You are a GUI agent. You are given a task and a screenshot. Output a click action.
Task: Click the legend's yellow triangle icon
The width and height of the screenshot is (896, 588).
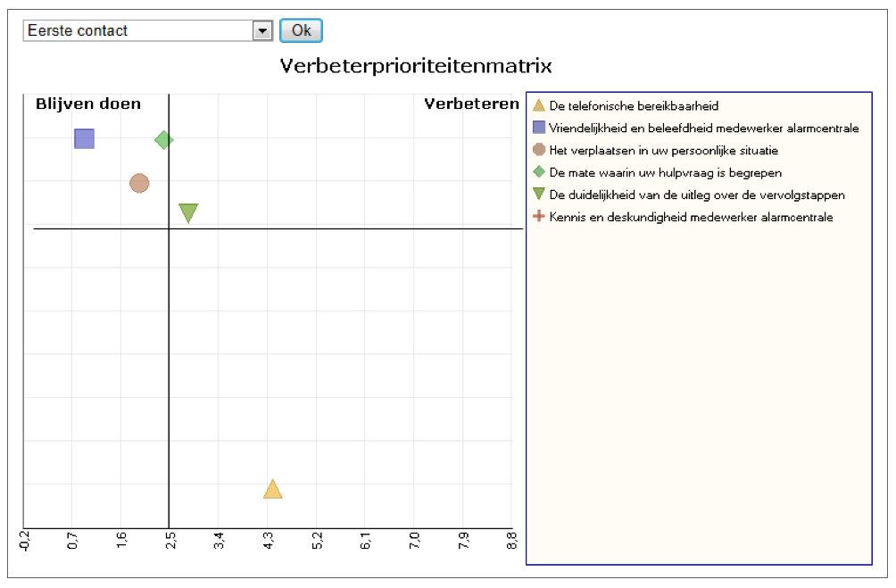coord(538,106)
